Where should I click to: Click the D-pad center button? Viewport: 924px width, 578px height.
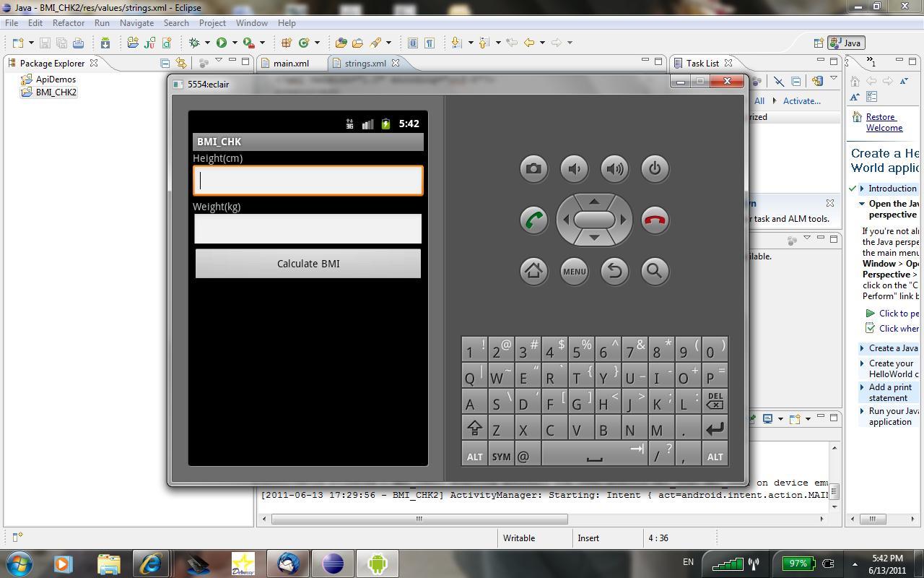[594, 220]
